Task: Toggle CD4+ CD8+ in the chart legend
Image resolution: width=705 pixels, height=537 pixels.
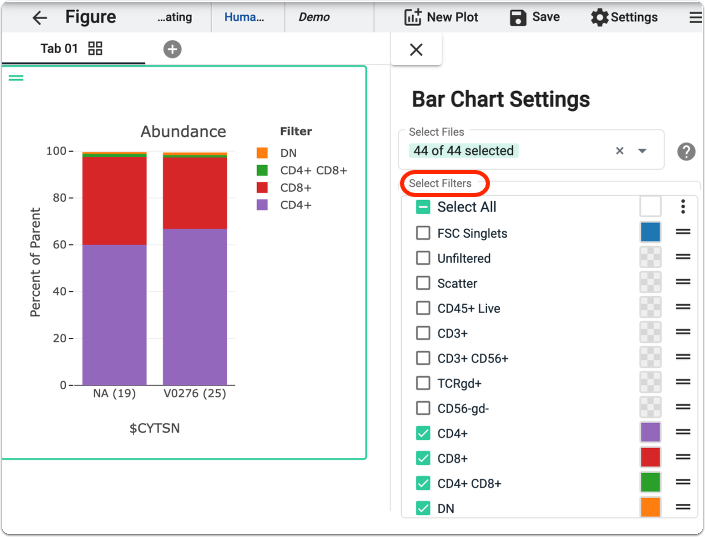Action: (x=302, y=170)
